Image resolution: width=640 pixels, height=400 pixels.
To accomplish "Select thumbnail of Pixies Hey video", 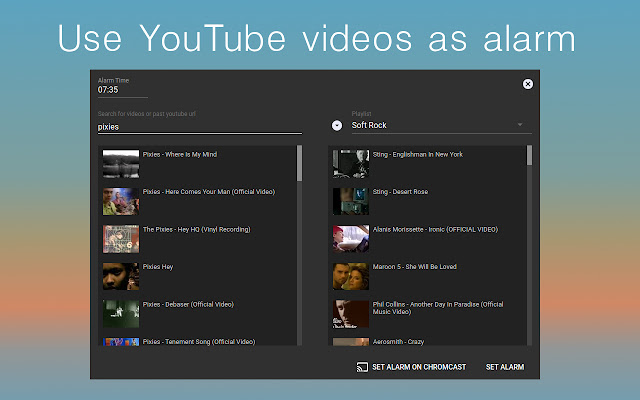I will coord(121,276).
